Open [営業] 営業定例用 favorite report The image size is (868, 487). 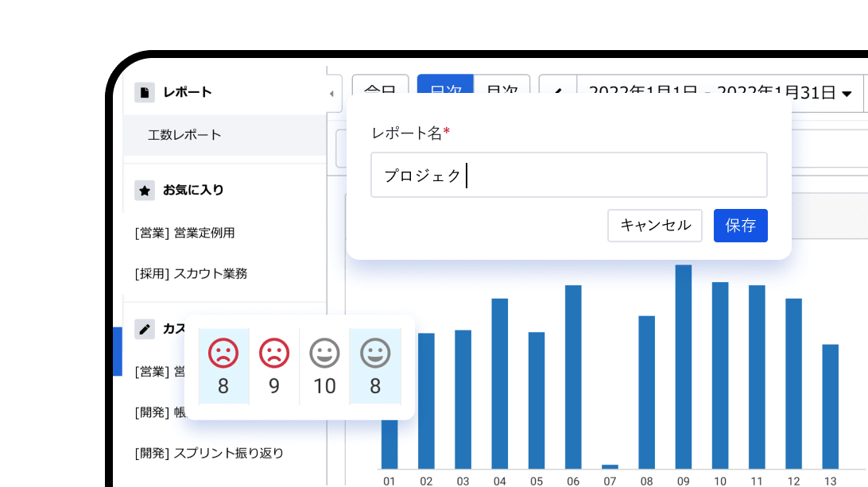point(184,233)
